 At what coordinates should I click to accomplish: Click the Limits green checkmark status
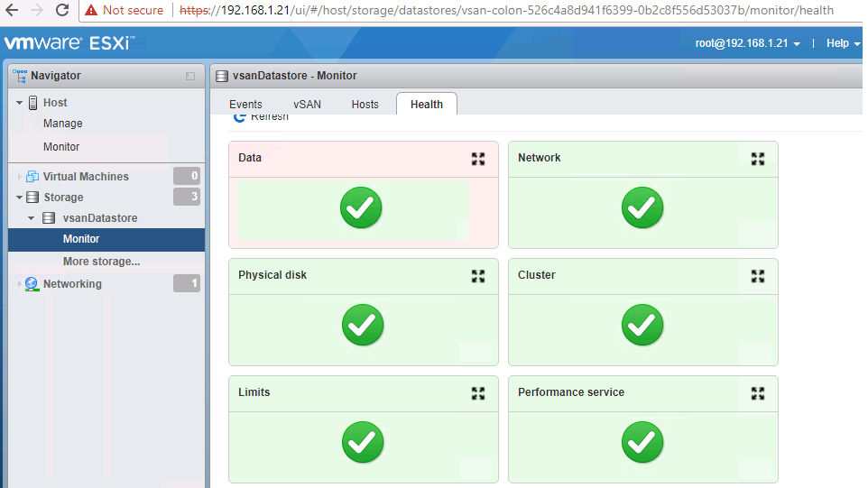click(x=363, y=442)
